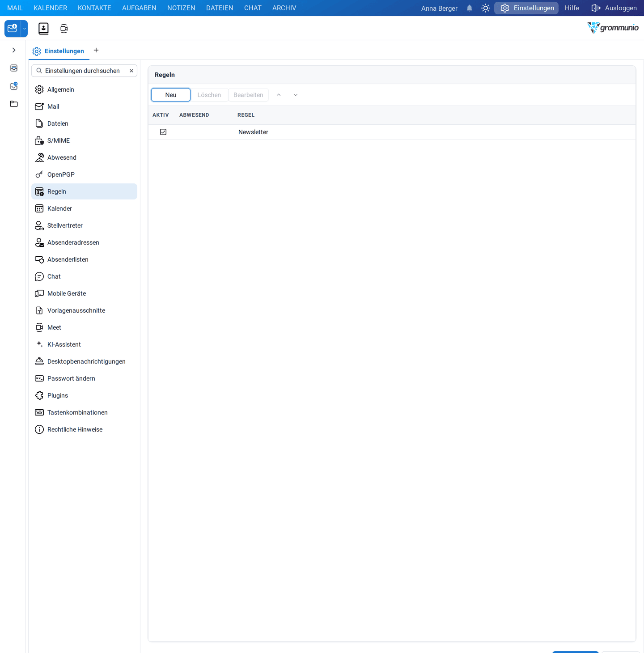Create a new rule with the Neu button
Screen dimensions: 644x653
click(171, 95)
